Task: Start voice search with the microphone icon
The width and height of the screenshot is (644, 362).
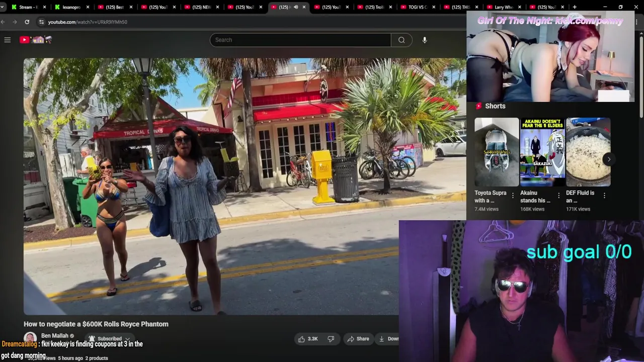Action: pyautogui.click(x=425, y=40)
